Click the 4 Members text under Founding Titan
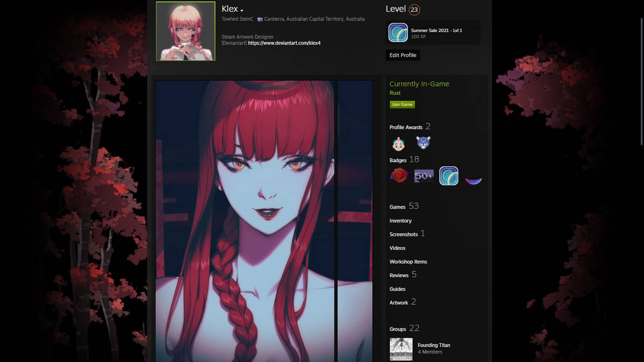 [430, 352]
